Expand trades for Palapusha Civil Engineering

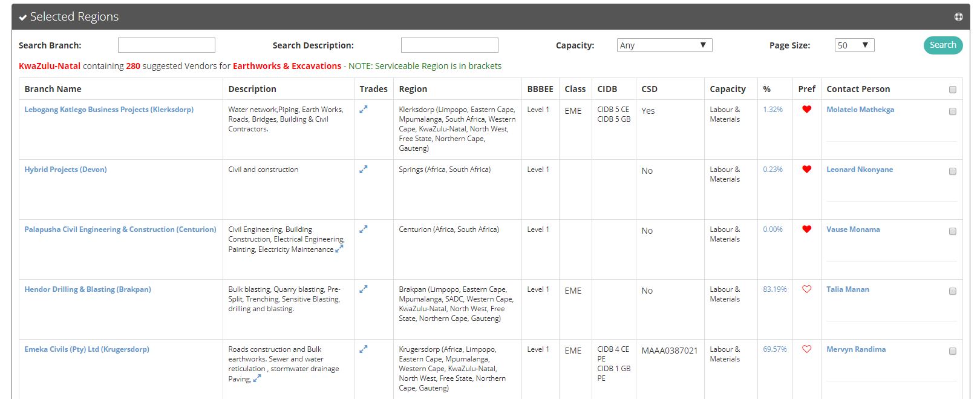363,229
